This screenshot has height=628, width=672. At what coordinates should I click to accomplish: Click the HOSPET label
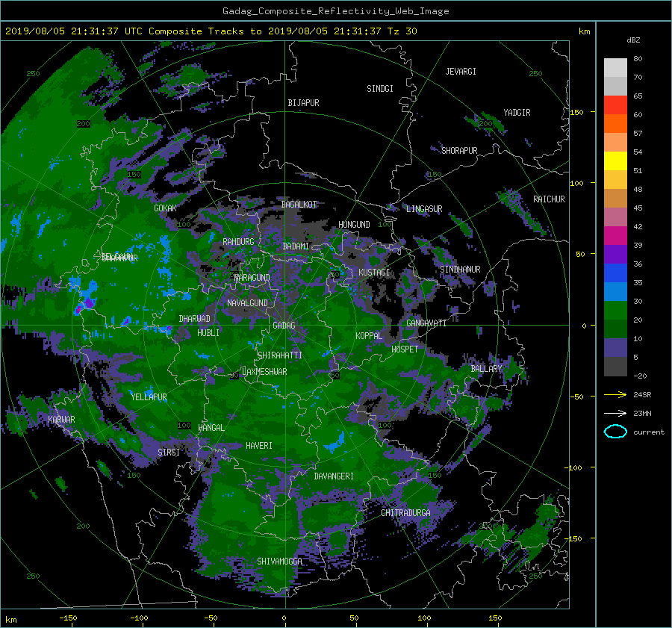pos(405,349)
